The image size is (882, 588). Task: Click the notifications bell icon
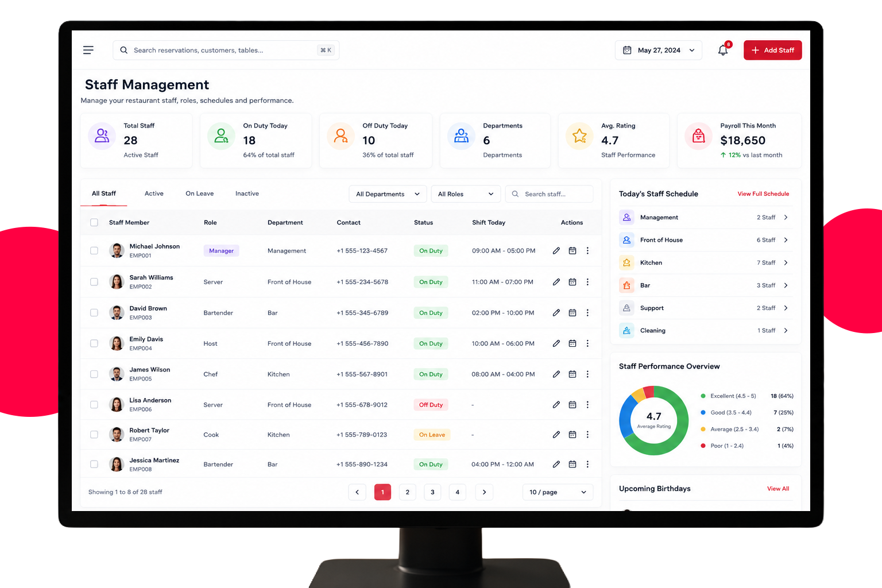[x=723, y=50]
